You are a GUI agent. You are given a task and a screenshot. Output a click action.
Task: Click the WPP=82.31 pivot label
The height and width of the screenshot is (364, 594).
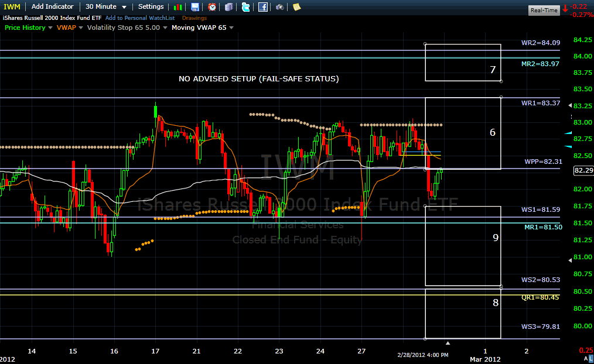coord(543,162)
